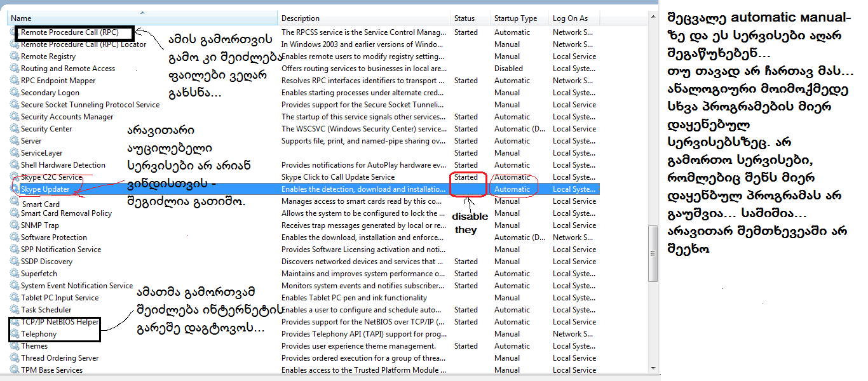
Task: Click the TPM Base Services icon
Action: pyautogui.click(x=15, y=370)
